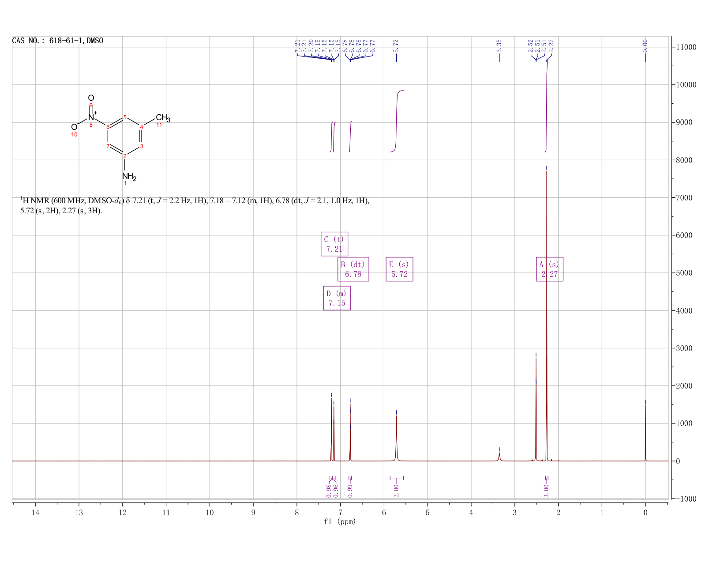Click the 9 tick on ppm axis
Screen dimensions: 728x563
(253, 513)
